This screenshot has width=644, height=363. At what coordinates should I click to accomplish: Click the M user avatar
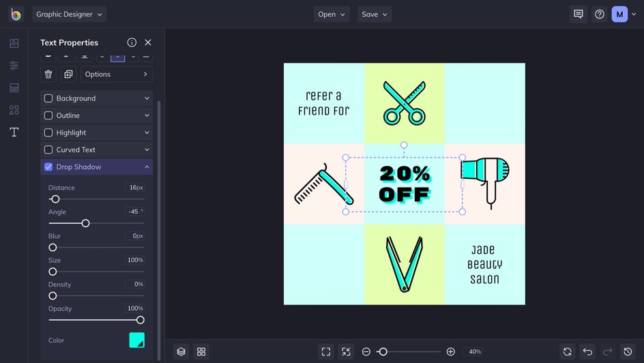[619, 14]
